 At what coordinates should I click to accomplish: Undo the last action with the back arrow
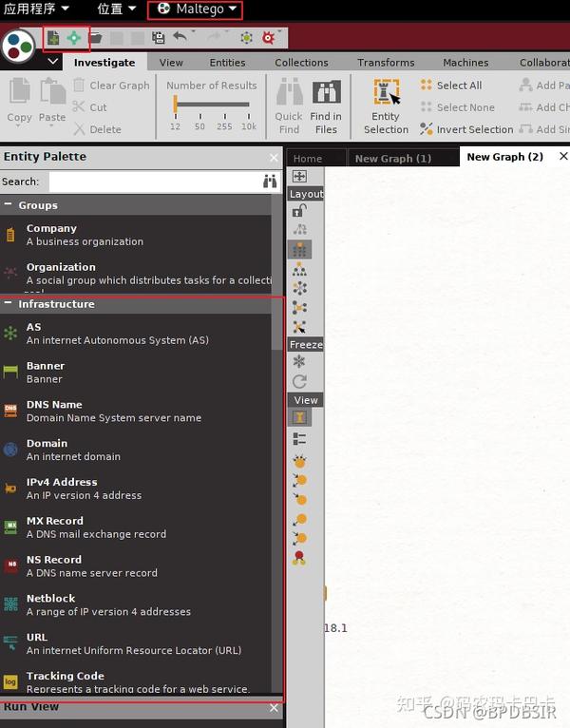180,37
